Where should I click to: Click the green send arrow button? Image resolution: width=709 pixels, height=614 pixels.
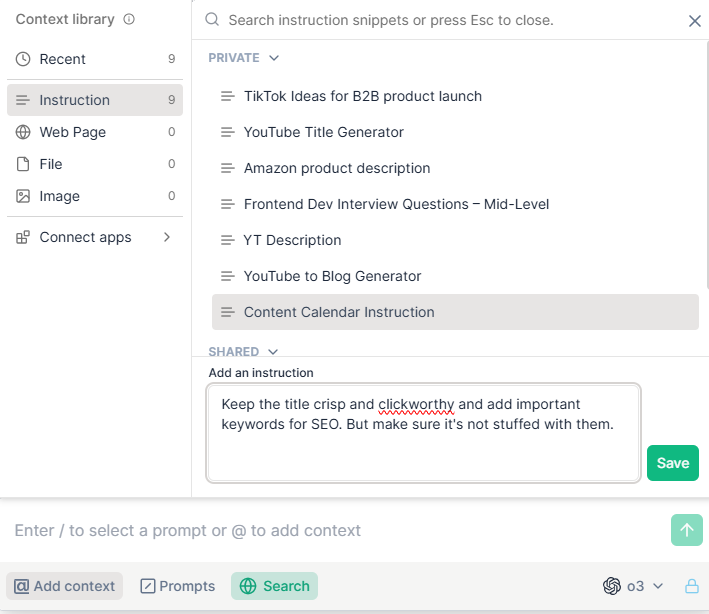pos(686,530)
